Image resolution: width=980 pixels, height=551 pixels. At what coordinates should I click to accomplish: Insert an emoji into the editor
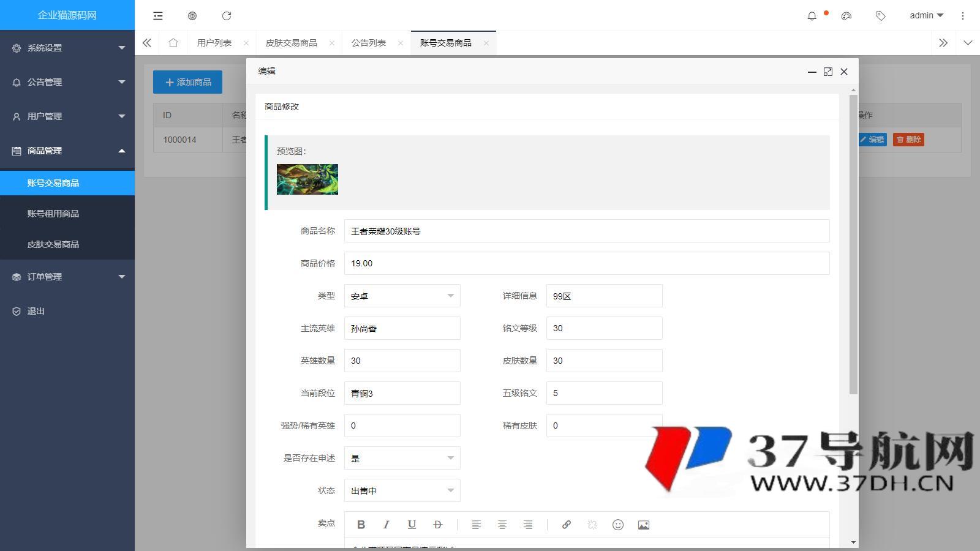[617, 525]
